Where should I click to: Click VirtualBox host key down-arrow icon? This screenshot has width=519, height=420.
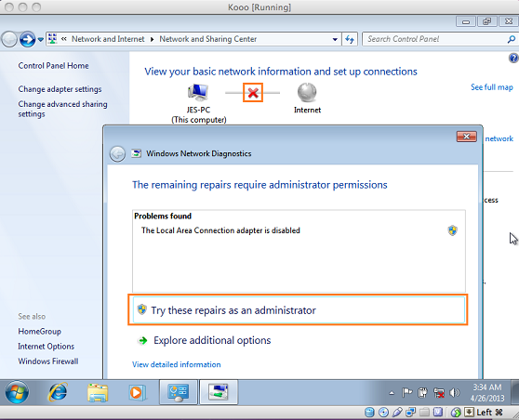click(469, 413)
